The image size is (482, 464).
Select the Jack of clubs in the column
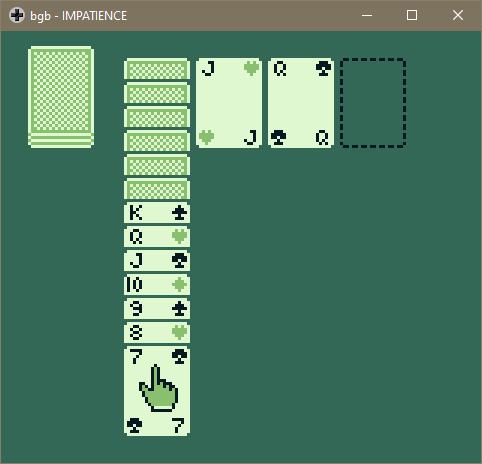[x=157, y=261]
